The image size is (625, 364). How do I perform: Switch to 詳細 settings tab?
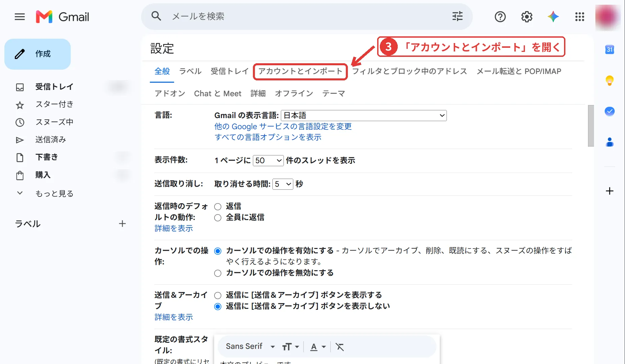click(258, 94)
